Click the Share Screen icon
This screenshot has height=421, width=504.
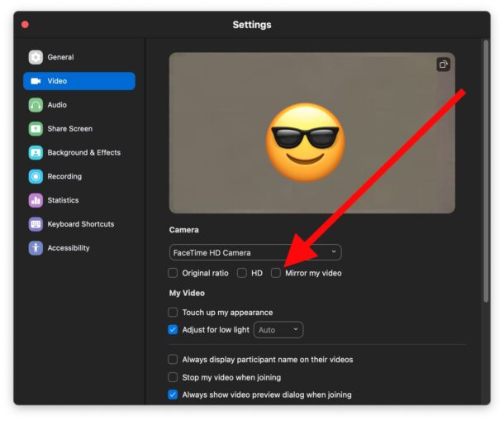(36, 129)
